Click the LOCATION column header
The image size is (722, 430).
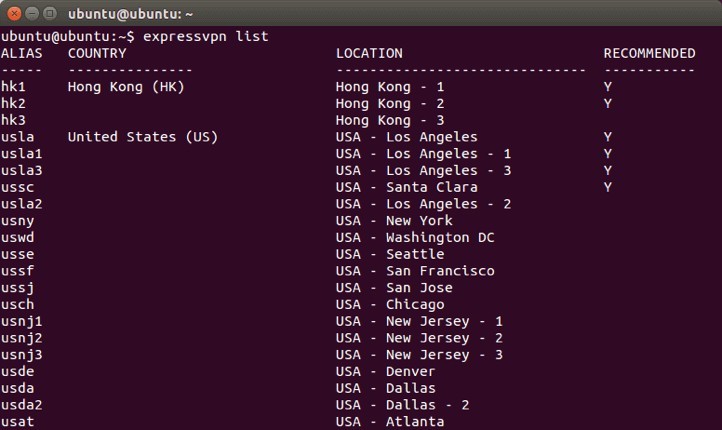pos(369,53)
